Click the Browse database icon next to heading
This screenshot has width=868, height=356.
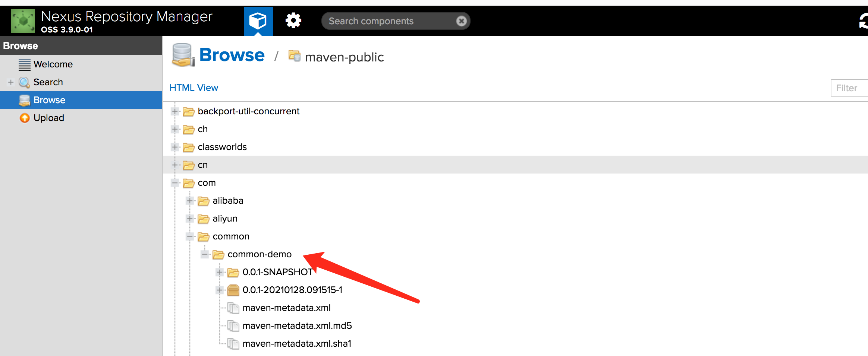coord(182,54)
